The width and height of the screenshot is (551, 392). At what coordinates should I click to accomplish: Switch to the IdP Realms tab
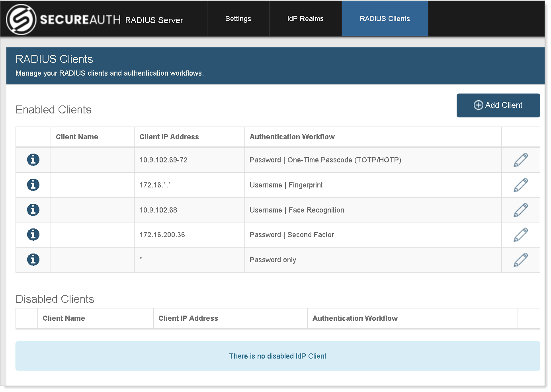pos(305,19)
